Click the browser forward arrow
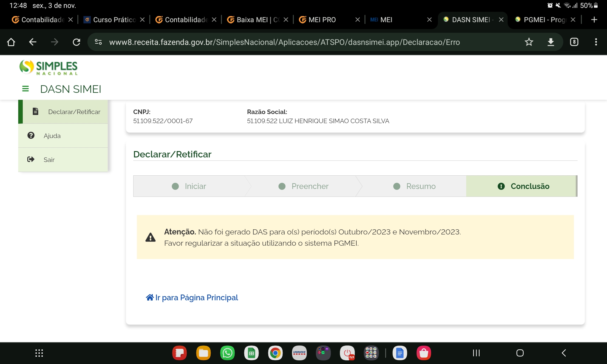The height and width of the screenshot is (364, 607). click(55, 42)
